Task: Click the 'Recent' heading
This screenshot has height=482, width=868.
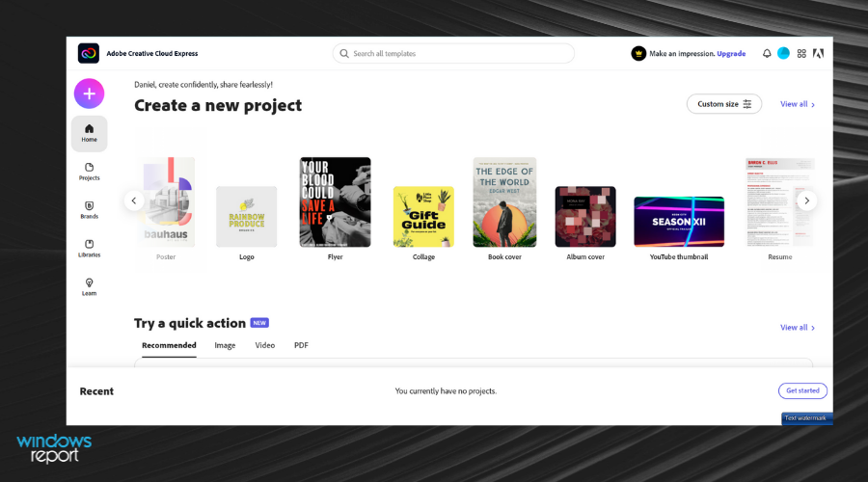Action: 96,391
